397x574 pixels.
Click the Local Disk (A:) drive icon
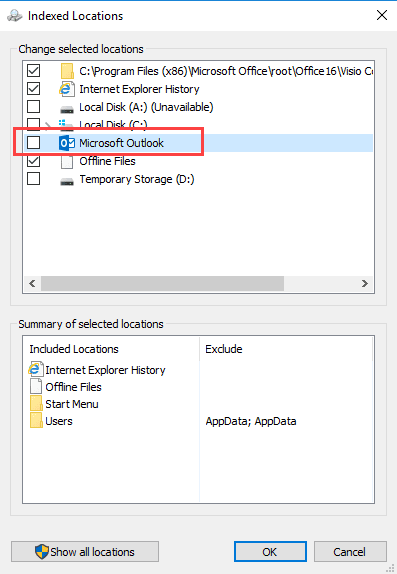point(67,109)
